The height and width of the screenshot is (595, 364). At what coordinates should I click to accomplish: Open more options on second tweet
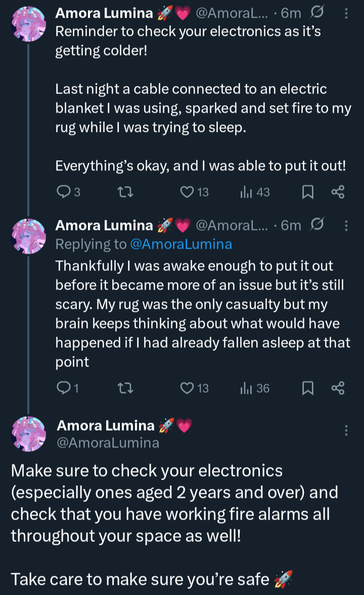click(x=346, y=225)
